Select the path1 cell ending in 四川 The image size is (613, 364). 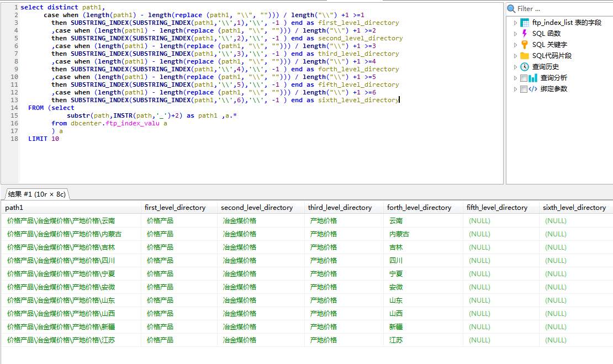[x=71, y=261]
